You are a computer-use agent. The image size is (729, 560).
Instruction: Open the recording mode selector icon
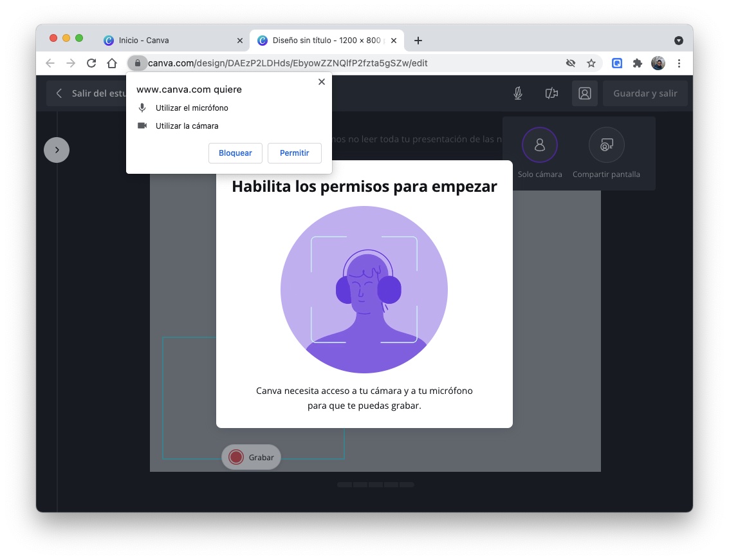584,93
